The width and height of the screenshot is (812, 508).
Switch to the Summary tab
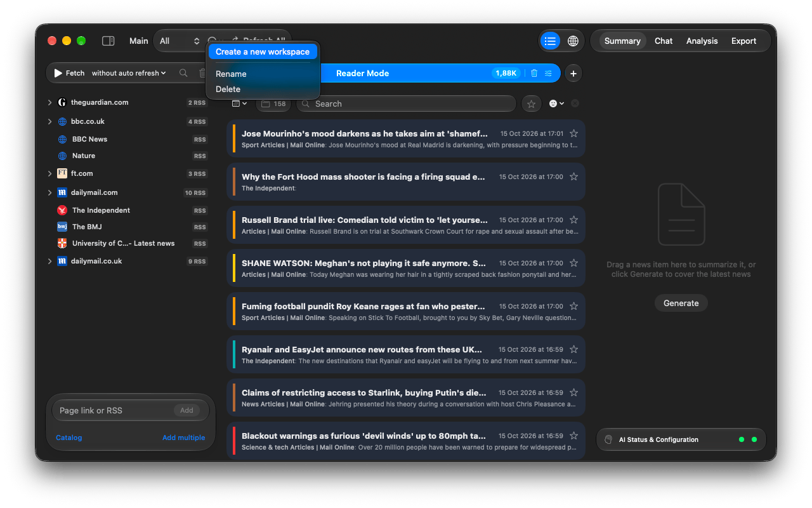click(x=622, y=41)
